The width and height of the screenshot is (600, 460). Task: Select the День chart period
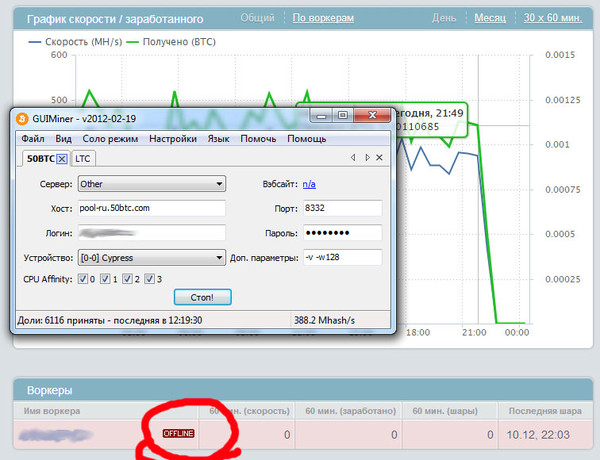[444, 18]
